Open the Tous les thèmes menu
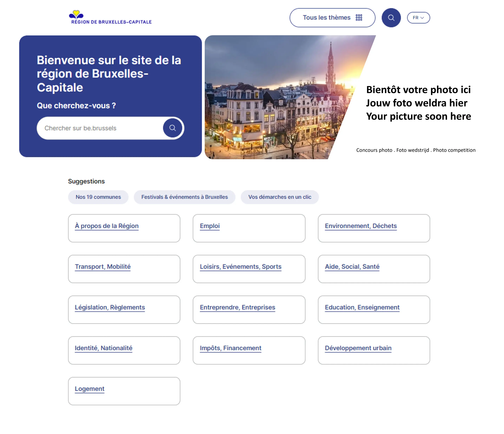This screenshot has height=434, width=504. [x=332, y=18]
